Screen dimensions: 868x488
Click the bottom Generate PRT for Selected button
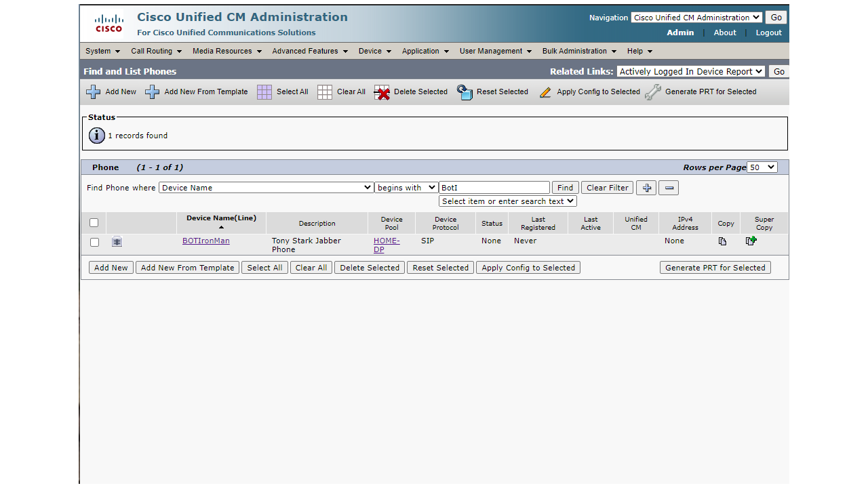(x=715, y=268)
